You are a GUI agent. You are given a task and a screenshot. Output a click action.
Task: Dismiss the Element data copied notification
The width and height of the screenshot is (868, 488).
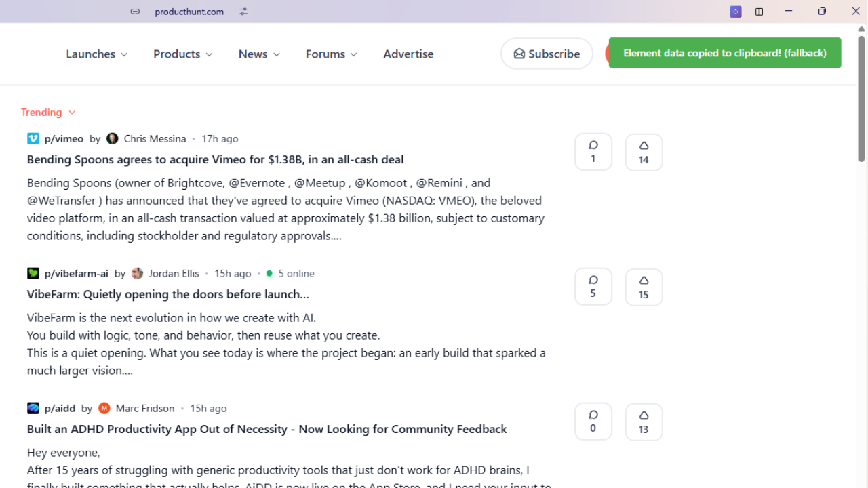point(725,53)
